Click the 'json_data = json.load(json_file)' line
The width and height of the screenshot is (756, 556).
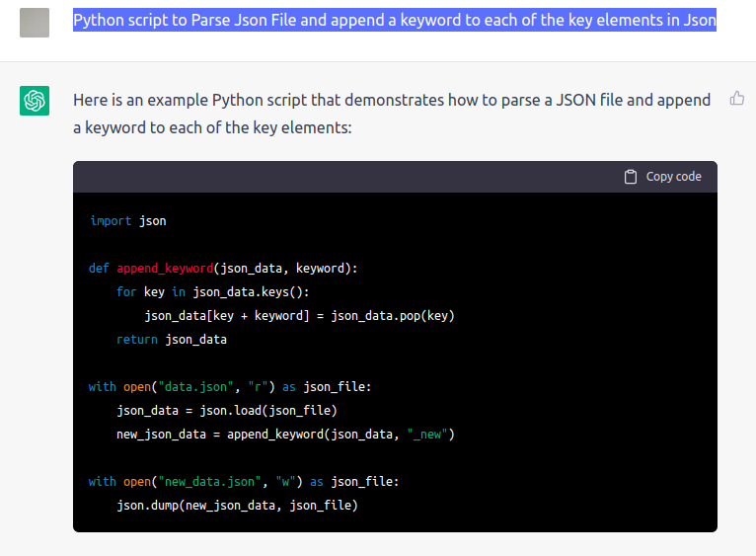[227, 411]
